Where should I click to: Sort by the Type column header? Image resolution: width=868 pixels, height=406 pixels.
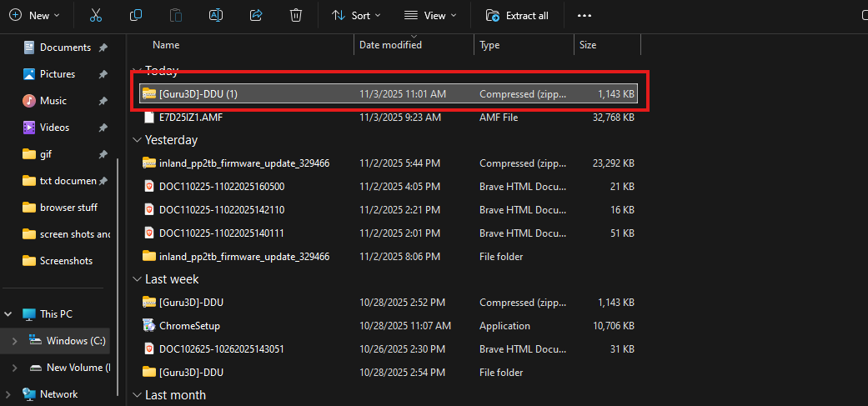489,45
